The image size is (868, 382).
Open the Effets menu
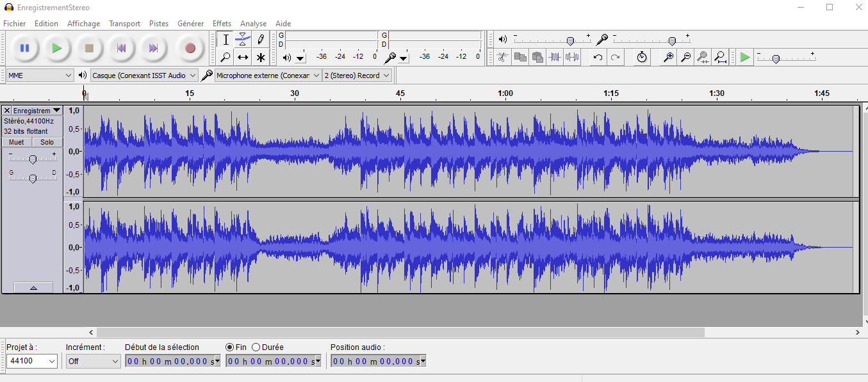tap(222, 24)
